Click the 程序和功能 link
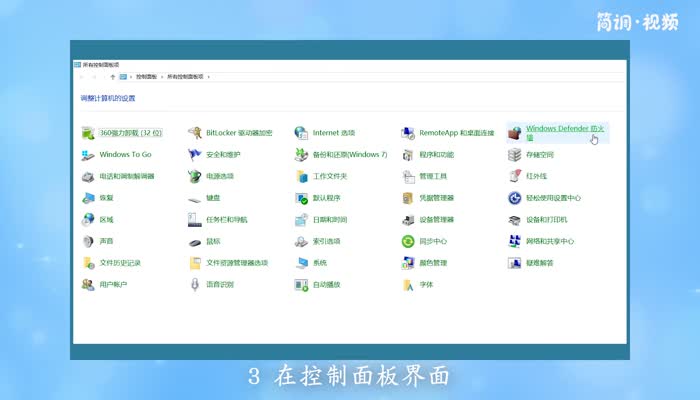700x400 pixels. 436,155
